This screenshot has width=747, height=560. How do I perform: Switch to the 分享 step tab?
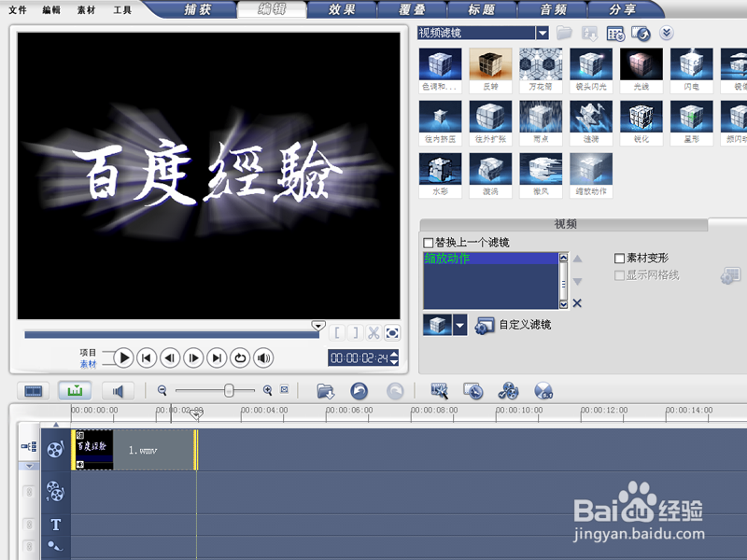622,9
